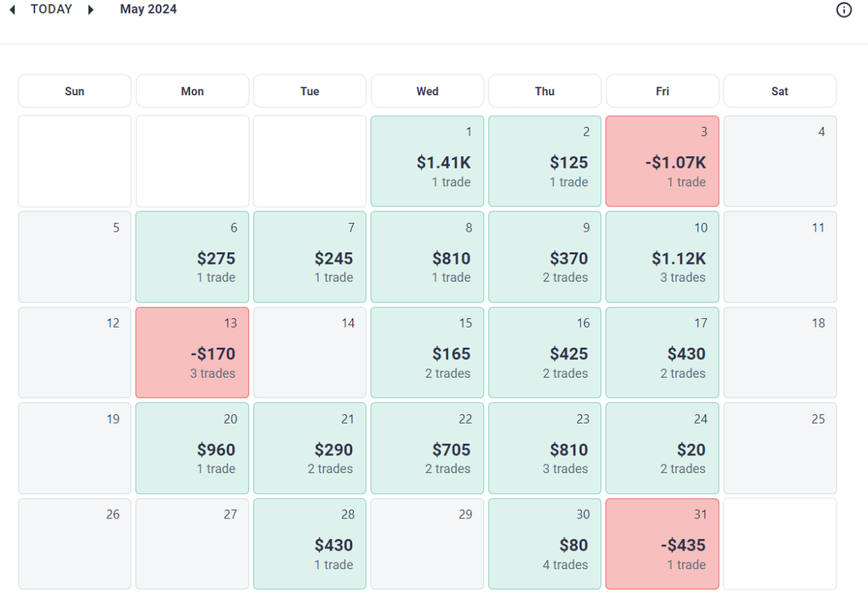The height and width of the screenshot is (600, 868).
Task: Select the empty May 4 cell
Action: 780,161
